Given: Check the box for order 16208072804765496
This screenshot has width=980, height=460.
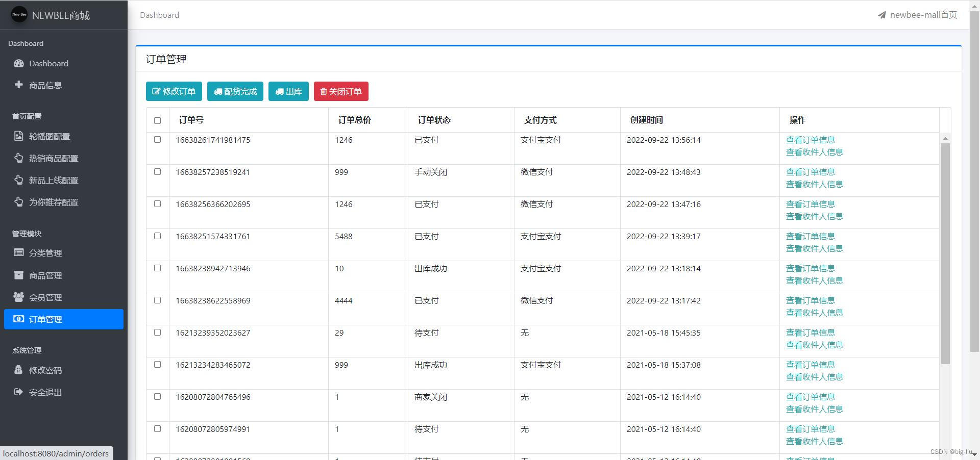Looking at the screenshot, I should 157,396.
